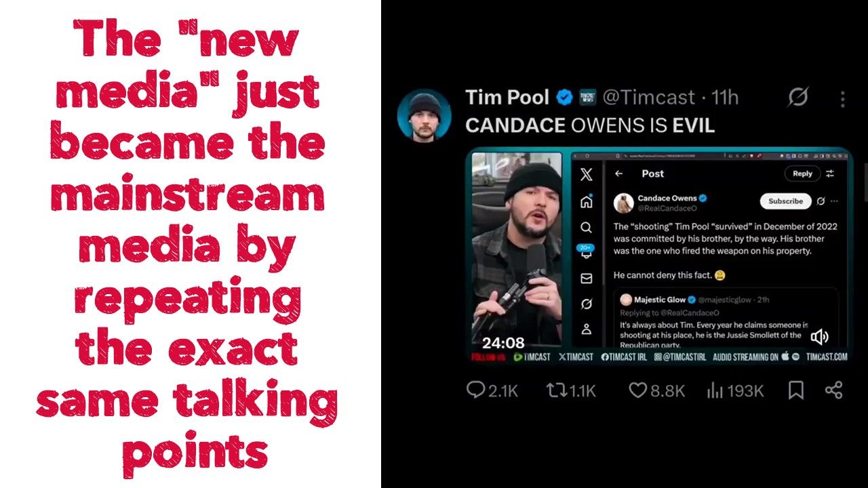Viewport: 868px width, 488px height.
Task: Visit the @Timcast handle link
Action: click(x=649, y=98)
